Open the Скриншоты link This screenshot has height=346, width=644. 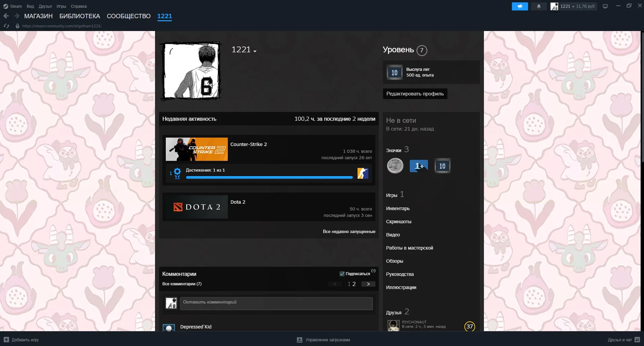pos(399,222)
